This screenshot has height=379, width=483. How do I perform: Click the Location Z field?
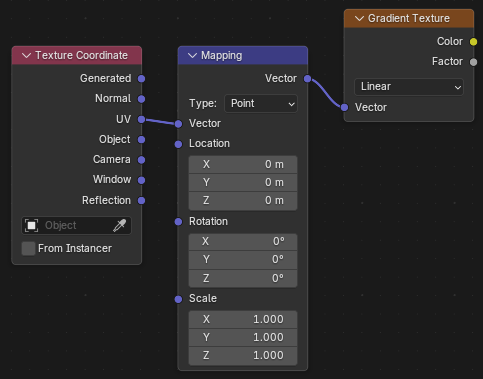click(x=243, y=201)
